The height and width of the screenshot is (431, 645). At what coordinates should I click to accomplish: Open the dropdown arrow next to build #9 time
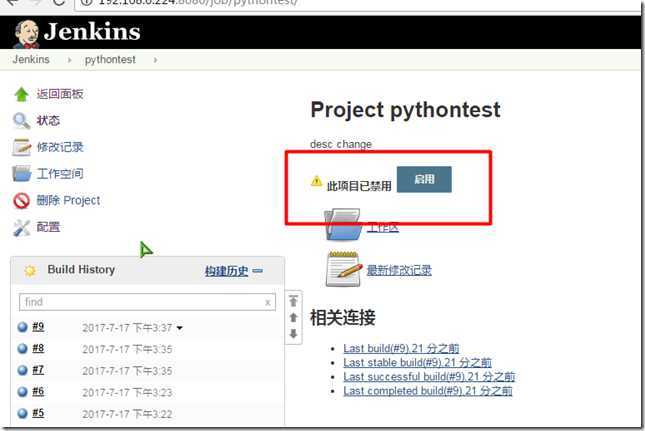[179, 328]
